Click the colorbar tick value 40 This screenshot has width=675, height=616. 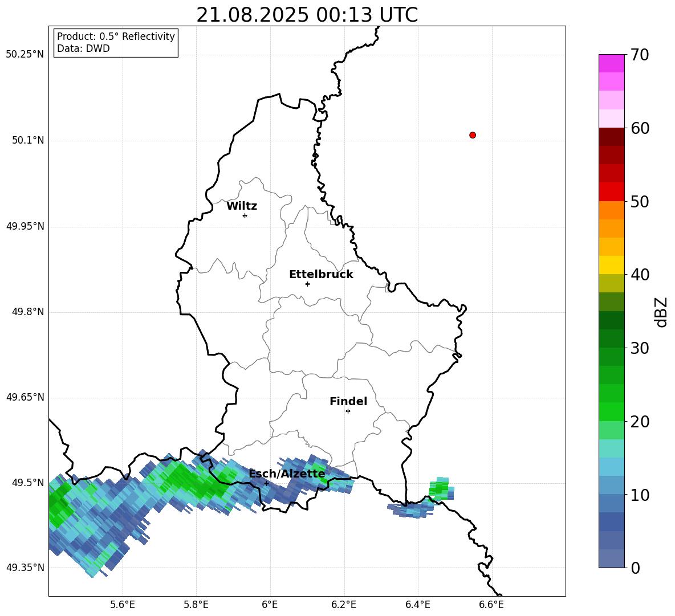tap(640, 275)
